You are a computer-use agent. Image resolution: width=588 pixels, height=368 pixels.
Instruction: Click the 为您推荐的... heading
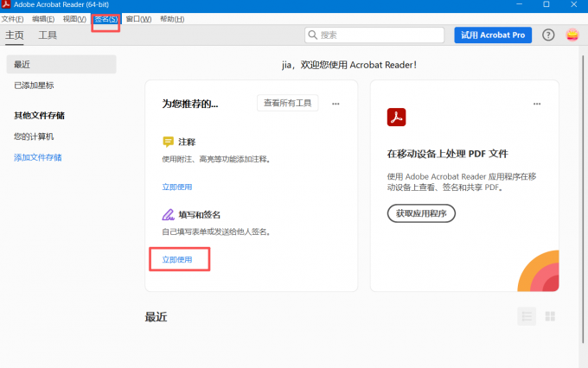click(x=189, y=104)
